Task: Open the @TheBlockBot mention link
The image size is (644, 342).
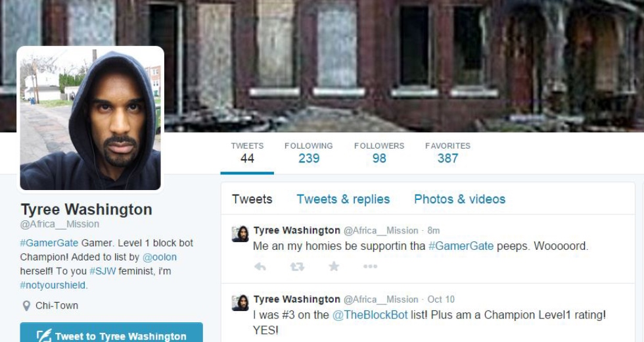Action: pos(369,315)
